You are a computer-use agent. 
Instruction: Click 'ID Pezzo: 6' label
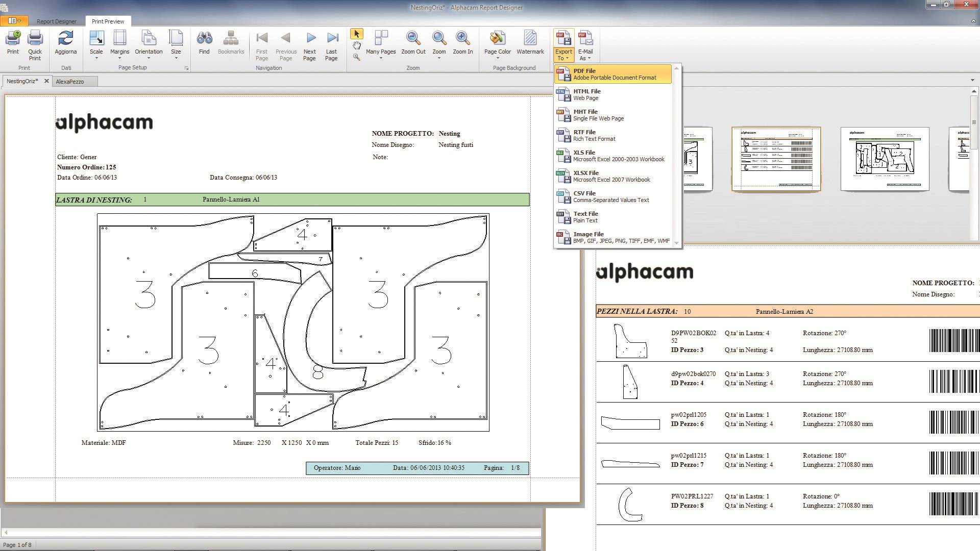(687, 424)
